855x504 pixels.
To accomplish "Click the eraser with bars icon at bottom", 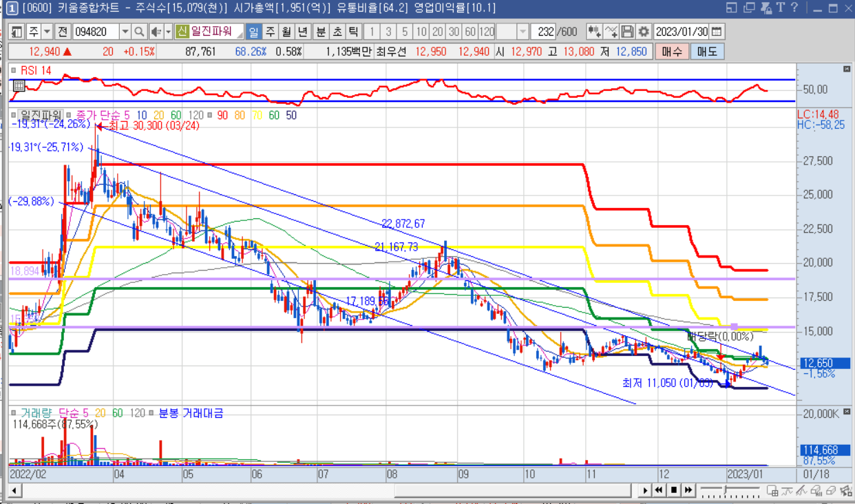I will click(817, 490).
